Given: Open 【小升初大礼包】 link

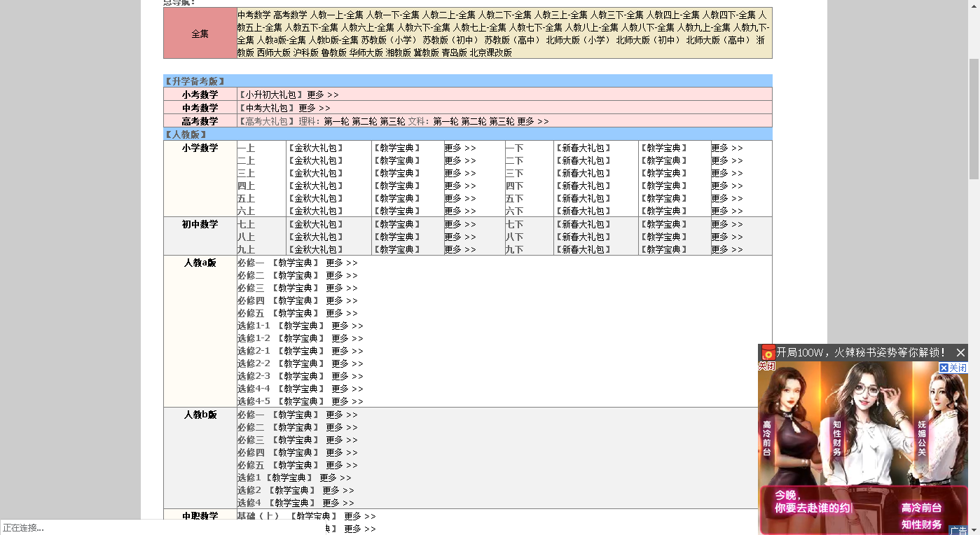Looking at the screenshot, I should pyautogui.click(x=270, y=95).
